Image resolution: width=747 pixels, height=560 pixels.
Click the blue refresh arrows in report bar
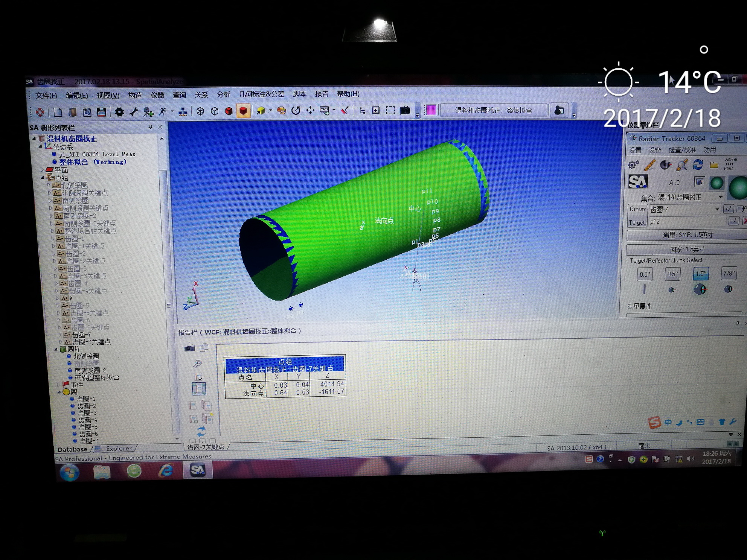tap(201, 431)
